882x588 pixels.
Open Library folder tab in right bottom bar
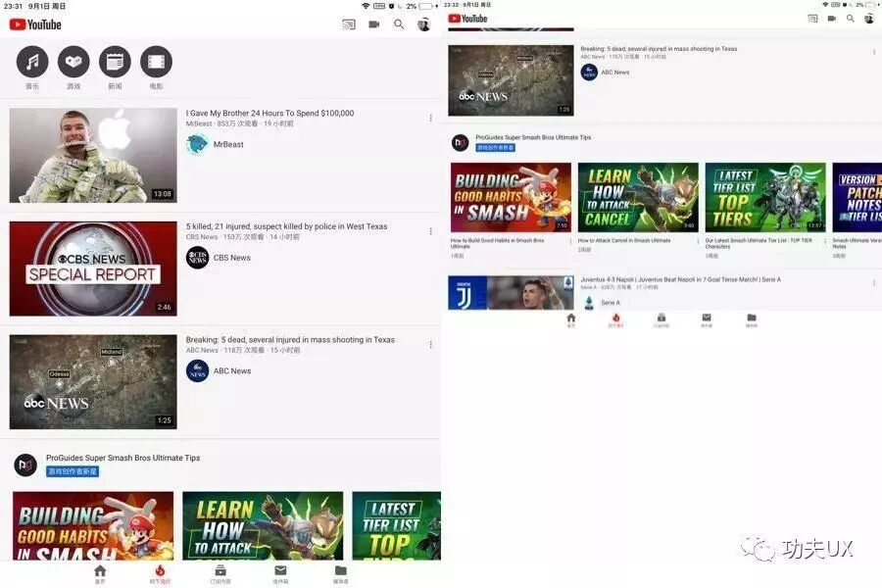pos(752,320)
